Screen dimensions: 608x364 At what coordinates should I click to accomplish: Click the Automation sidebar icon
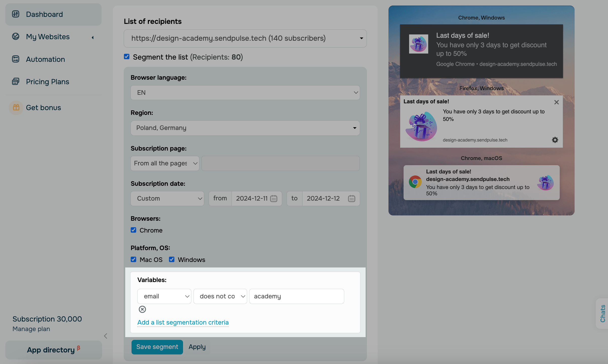click(x=16, y=59)
